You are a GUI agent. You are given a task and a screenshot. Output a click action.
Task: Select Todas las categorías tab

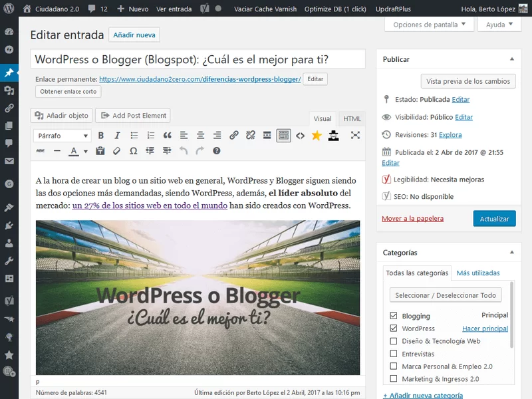tap(417, 273)
